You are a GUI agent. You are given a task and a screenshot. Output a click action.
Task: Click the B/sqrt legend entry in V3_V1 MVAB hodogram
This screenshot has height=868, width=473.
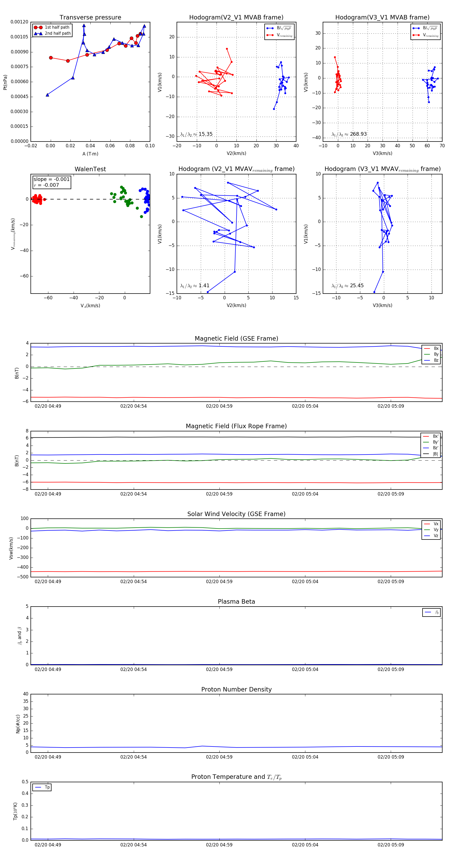pyautogui.click(x=425, y=28)
